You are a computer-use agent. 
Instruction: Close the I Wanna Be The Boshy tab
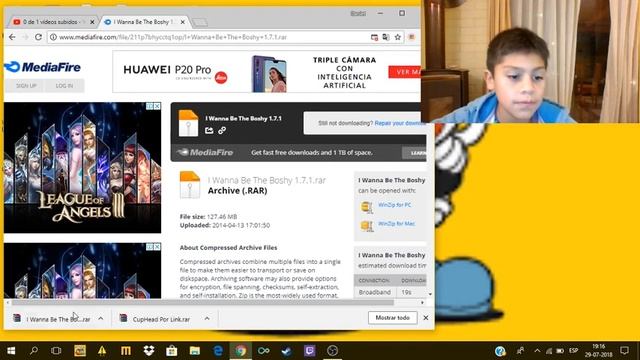(x=182, y=22)
